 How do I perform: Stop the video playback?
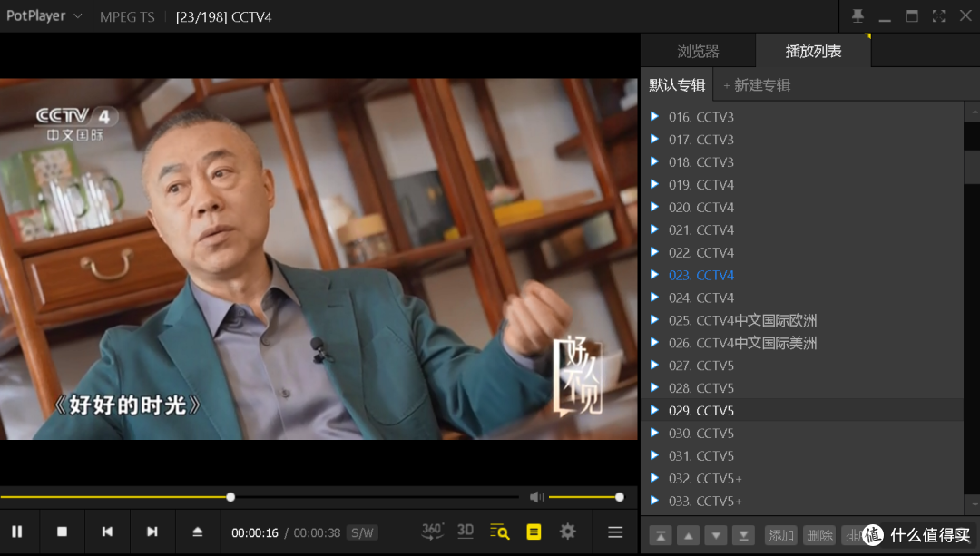(x=62, y=532)
